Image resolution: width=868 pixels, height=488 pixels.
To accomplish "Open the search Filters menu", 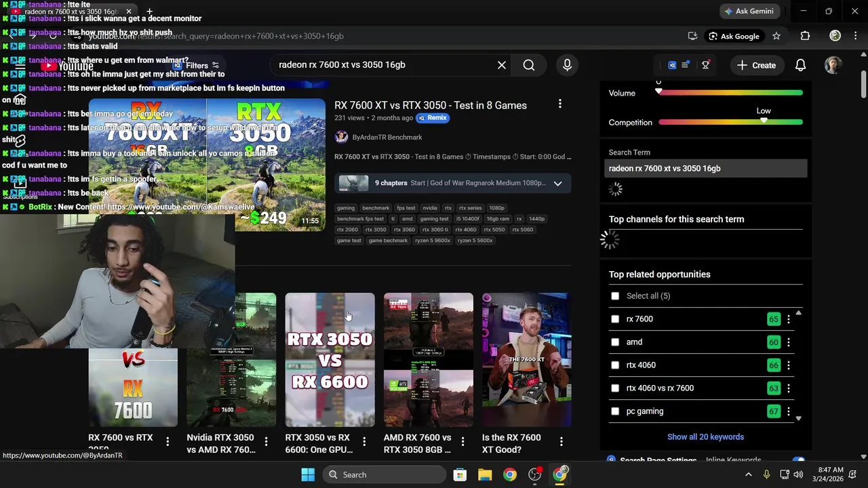I will pos(197,66).
